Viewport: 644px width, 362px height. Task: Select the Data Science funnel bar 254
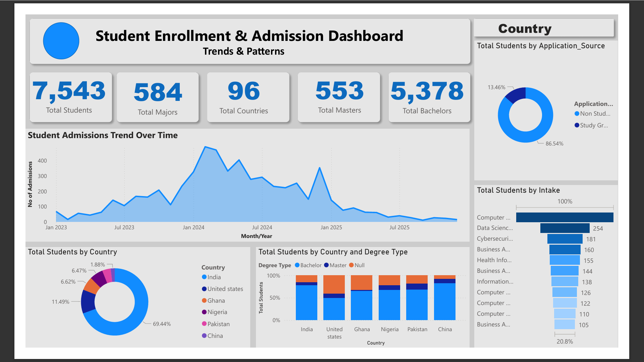(x=565, y=228)
